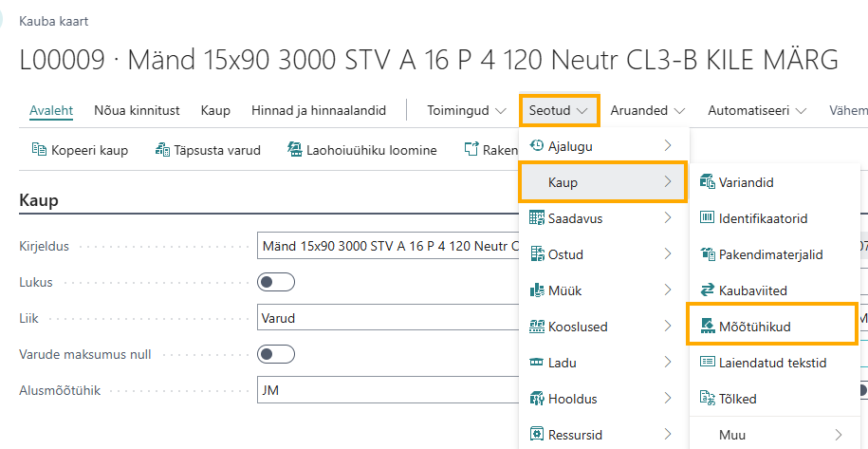
Task: Switch to the Avaleht tab
Action: click(x=51, y=111)
